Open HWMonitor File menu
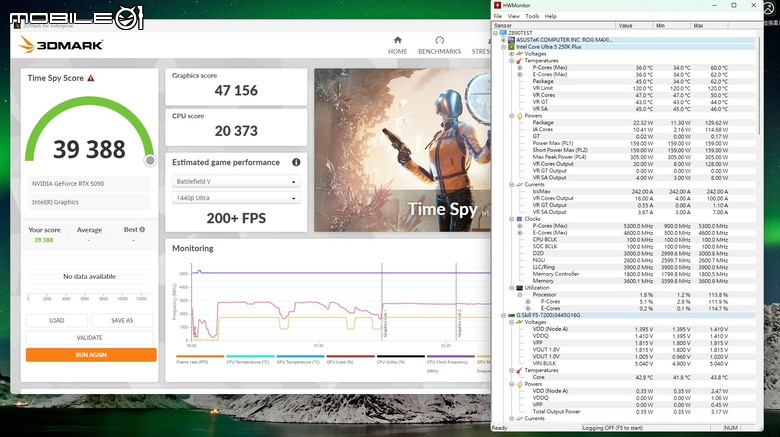The image size is (780, 437). coord(497,16)
